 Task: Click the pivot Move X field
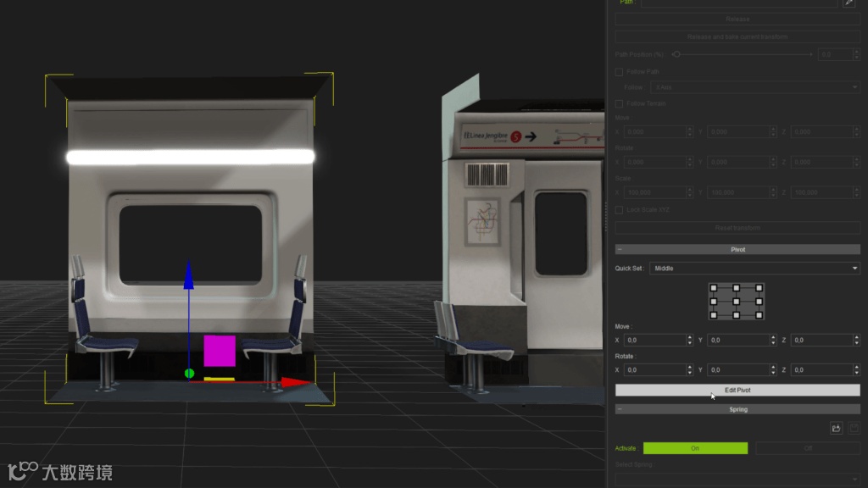654,341
